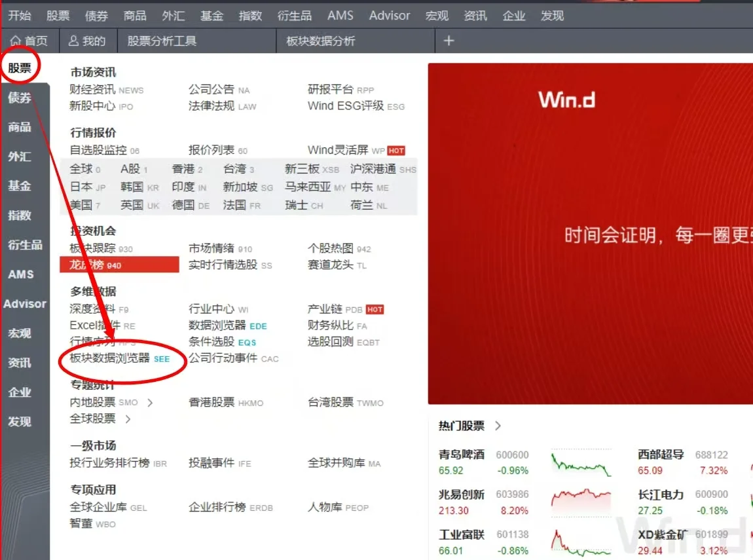Screen dimensions: 753x560
Task: Select 荷兰 NL quotes
Action: click(x=369, y=206)
